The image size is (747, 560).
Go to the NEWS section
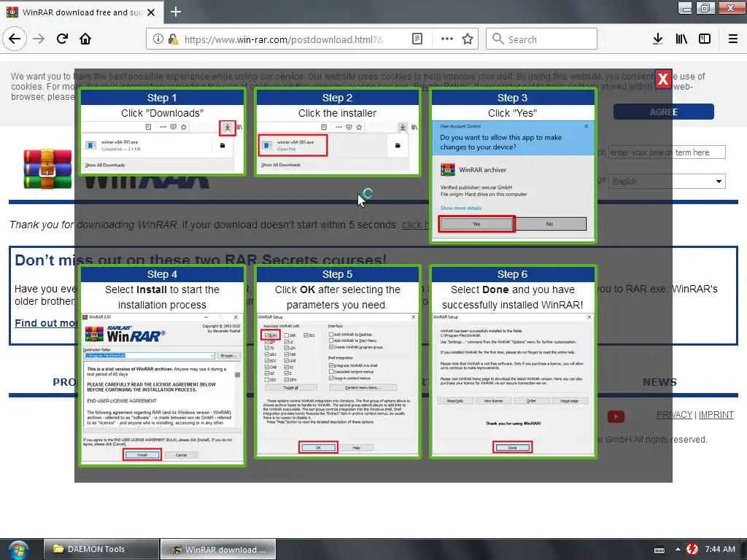[659, 382]
